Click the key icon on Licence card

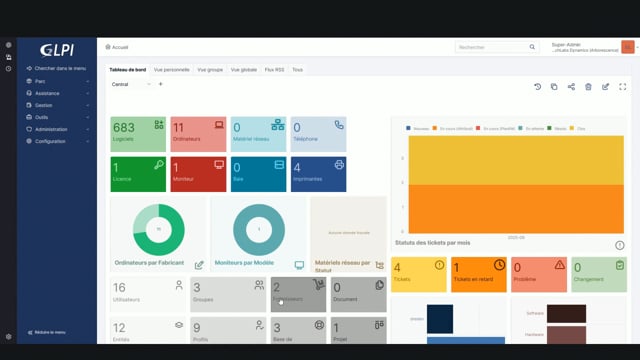click(x=159, y=164)
